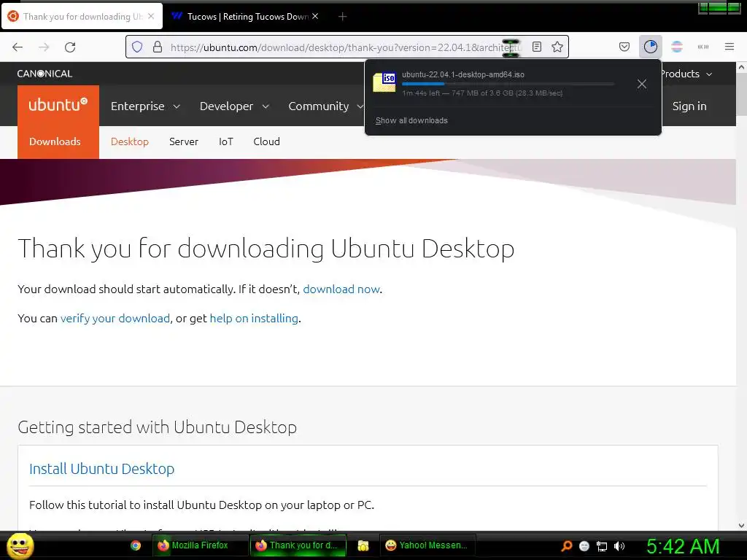Expand the Community menu
The height and width of the screenshot is (560, 747).
click(x=326, y=106)
